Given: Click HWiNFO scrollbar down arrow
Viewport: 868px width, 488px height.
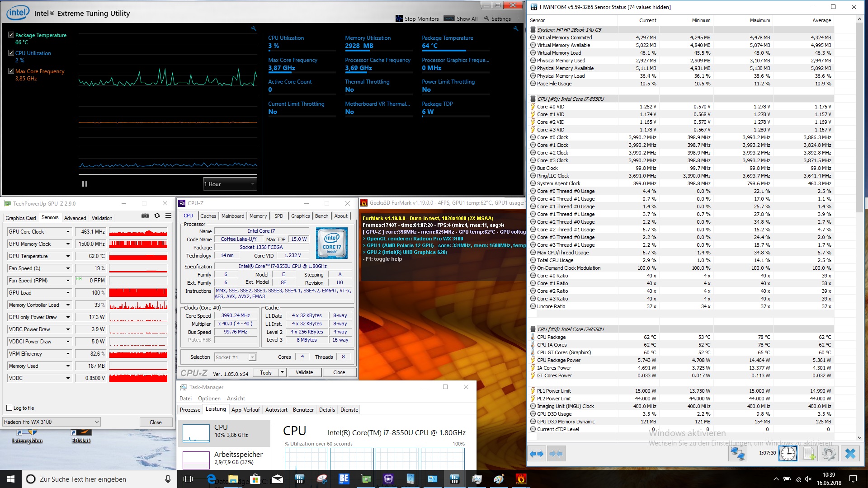Looking at the screenshot, I should point(860,437).
